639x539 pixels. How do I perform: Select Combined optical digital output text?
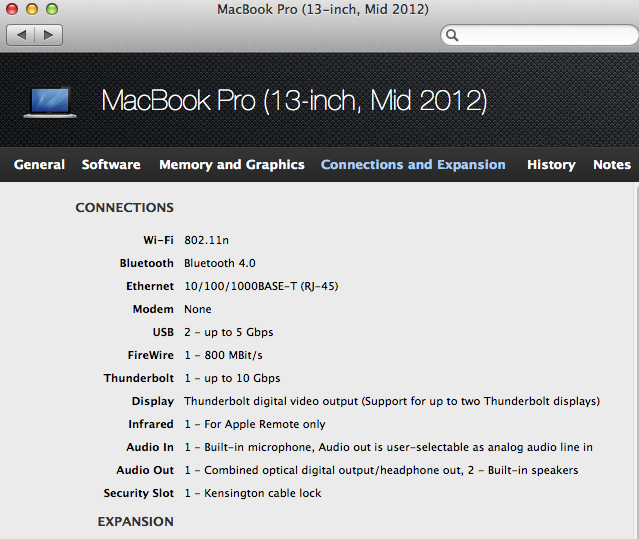point(381,470)
